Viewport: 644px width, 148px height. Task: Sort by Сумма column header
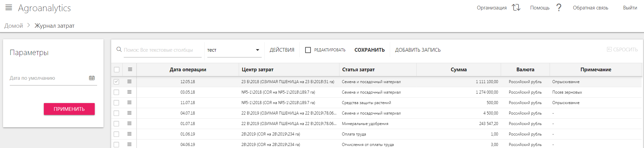pos(459,70)
